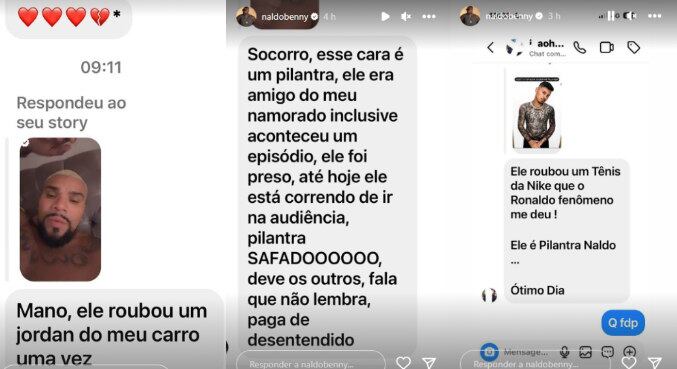
Task: Tap microphone icon in message bar
Action: [x=564, y=352]
